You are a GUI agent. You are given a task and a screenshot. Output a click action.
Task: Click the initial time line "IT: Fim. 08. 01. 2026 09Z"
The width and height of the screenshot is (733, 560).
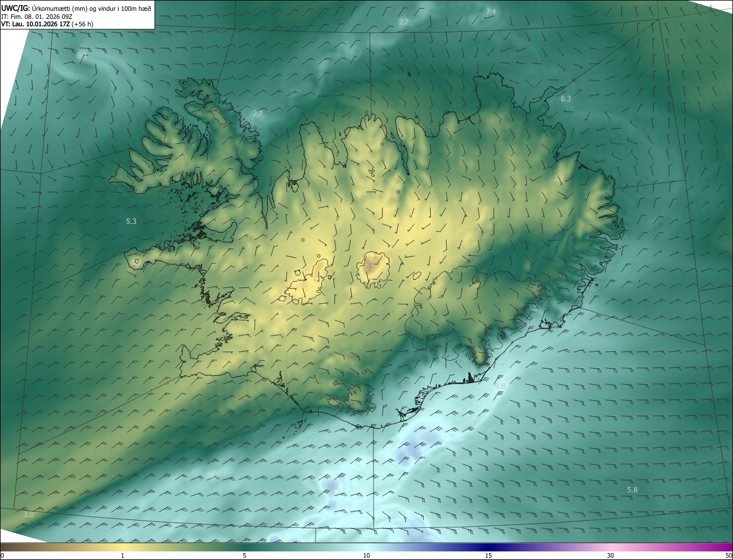pos(37,17)
